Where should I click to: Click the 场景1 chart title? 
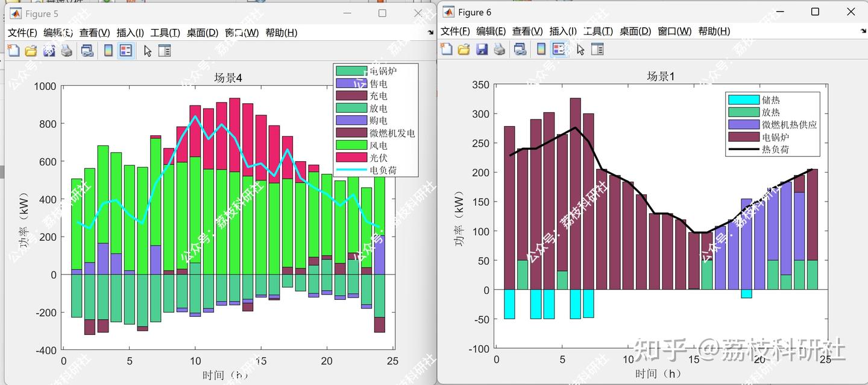tap(661, 76)
